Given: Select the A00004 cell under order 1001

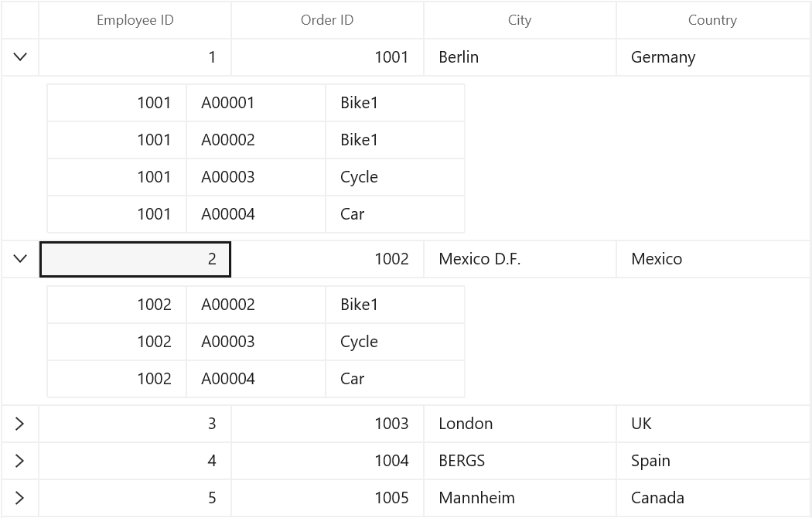Looking at the screenshot, I should coord(256,214).
